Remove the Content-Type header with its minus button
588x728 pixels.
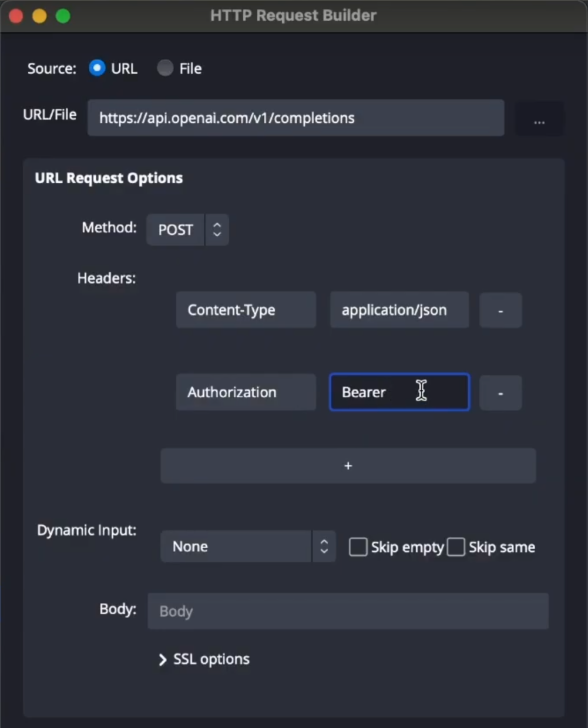(x=500, y=310)
